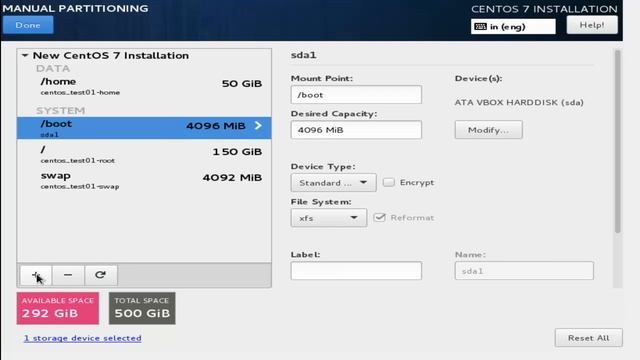Remove selected mount point with minus icon
Image resolution: width=640 pixels, height=360 pixels.
click(68, 275)
